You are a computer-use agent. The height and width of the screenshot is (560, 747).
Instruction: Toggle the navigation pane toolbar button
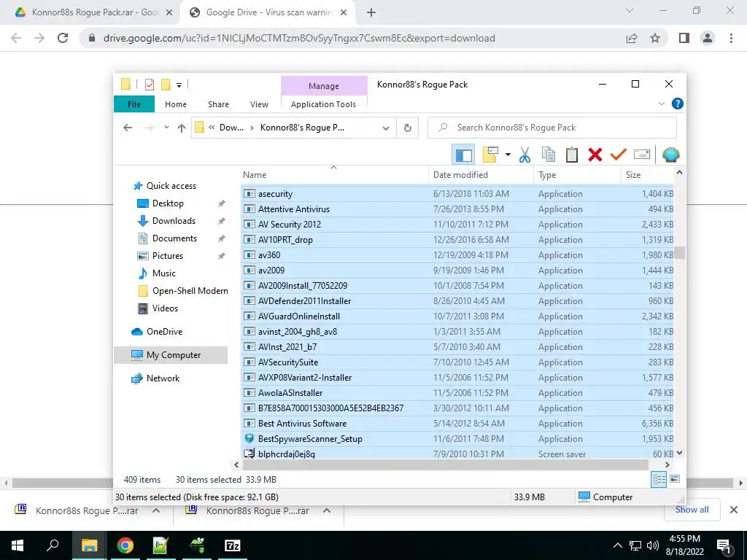point(463,155)
